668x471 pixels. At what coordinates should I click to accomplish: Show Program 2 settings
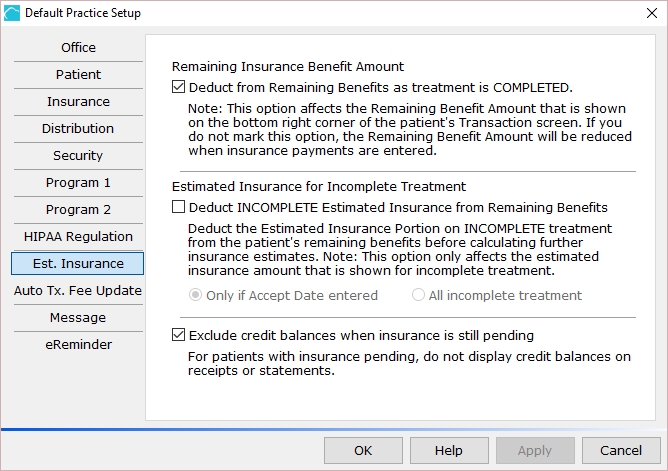[x=78, y=210]
